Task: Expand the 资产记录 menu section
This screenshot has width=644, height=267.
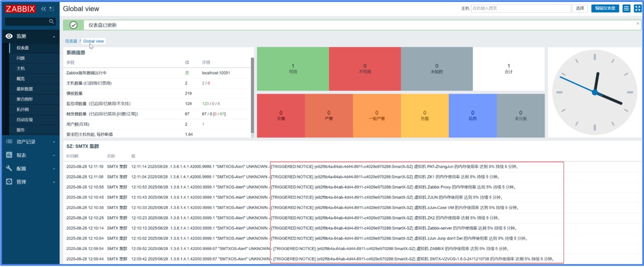Action: click(54, 142)
